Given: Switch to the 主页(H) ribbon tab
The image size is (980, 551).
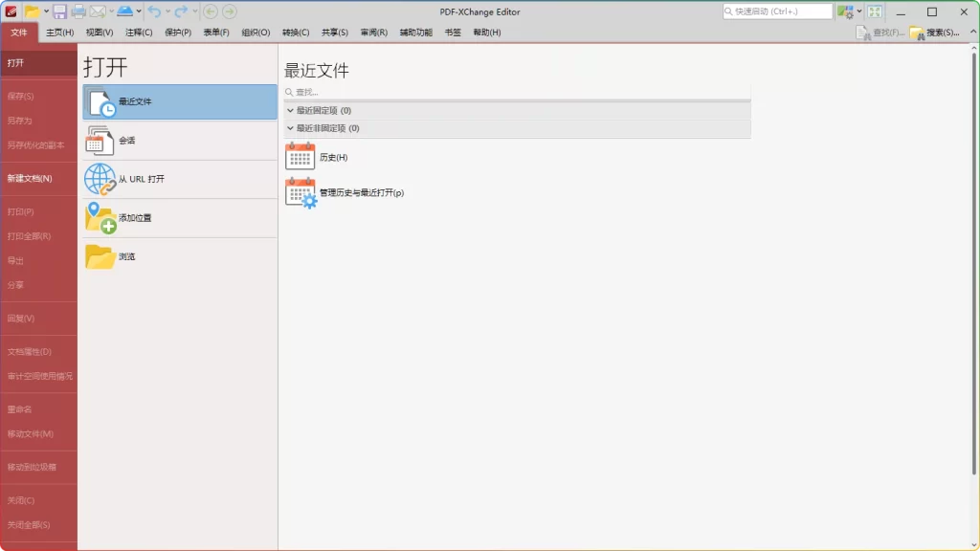Looking at the screenshot, I should [x=60, y=32].
